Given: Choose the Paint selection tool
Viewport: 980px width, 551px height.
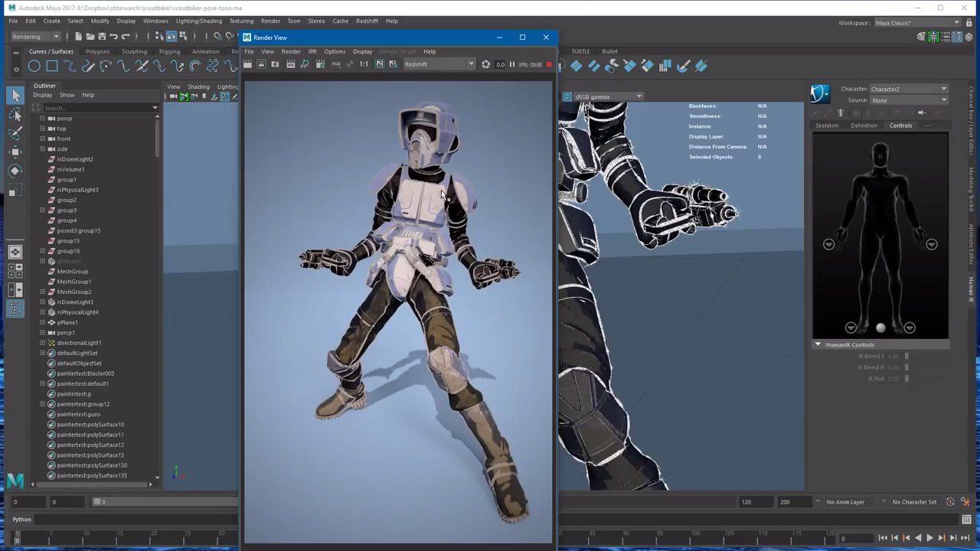Looking at the screenshot, I should coord(15,133).
